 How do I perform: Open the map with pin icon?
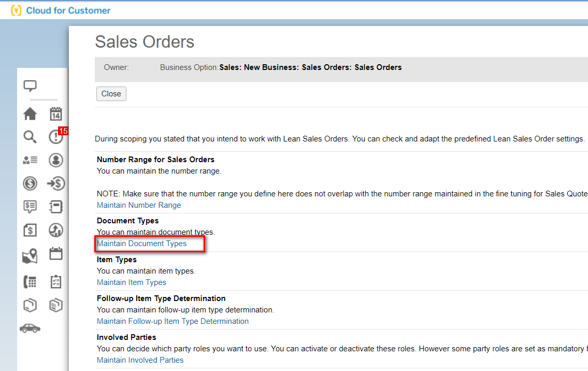point(30,255)
